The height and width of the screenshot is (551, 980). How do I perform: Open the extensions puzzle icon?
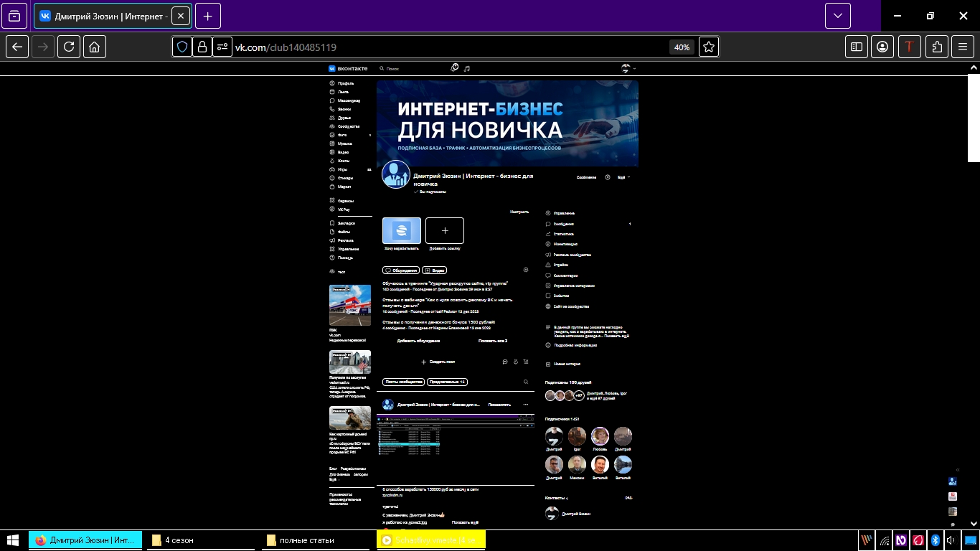[937, 47]
